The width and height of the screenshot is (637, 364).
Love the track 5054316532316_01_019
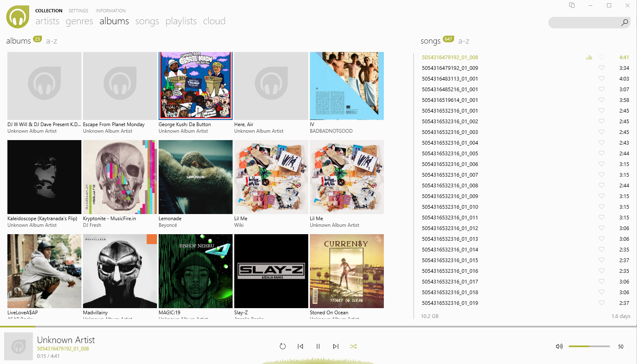click(x=602, y=303)
